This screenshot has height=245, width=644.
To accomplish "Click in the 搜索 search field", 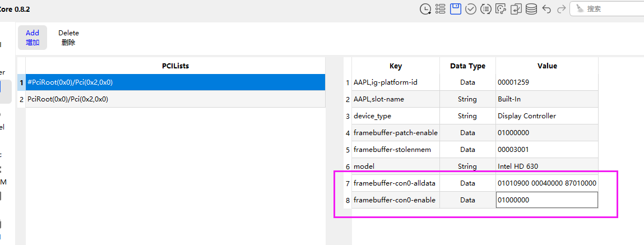I will [x=614, y=9].
